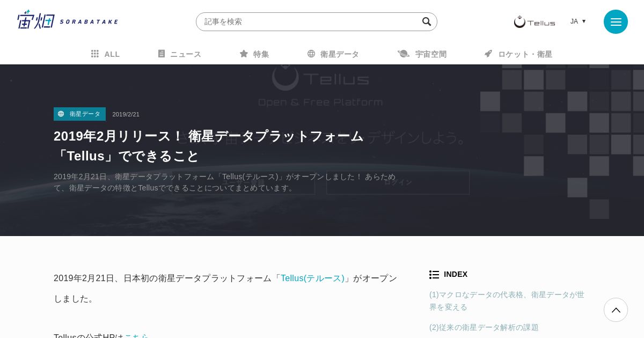The image size is (644, 338).
Task: Open the 宇宙空間 menu item
Action: coord(422,54)
